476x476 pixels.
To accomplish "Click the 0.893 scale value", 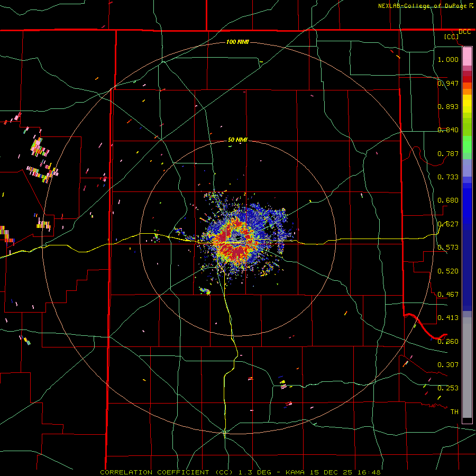I will pos(448,106).
